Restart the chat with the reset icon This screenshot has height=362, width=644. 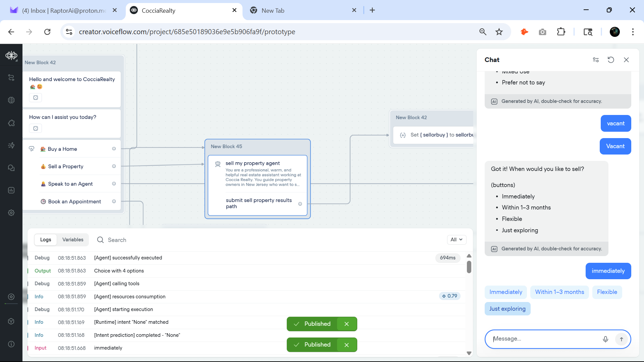click(611, 60)
